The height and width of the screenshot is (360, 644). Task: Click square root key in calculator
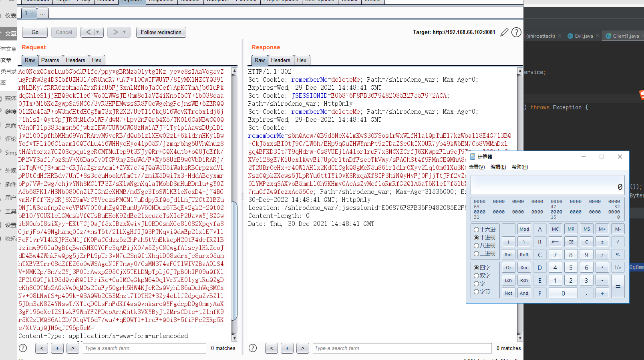[618, 242]
